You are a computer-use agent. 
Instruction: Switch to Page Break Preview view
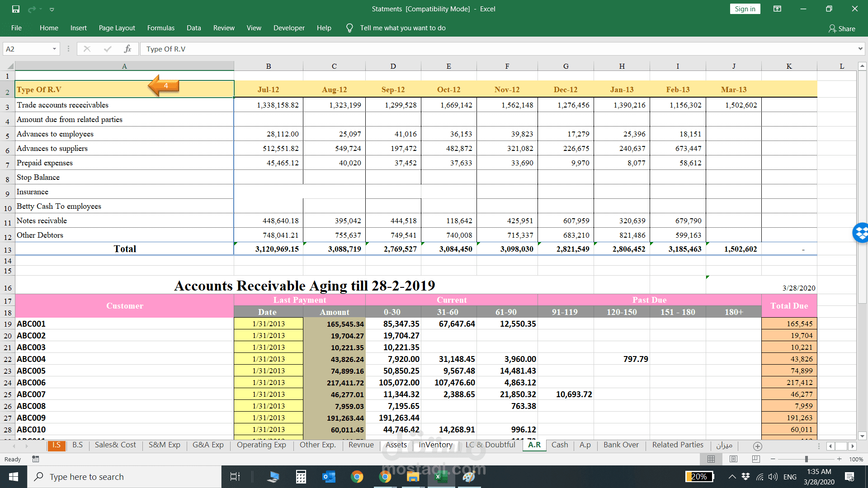756,459
